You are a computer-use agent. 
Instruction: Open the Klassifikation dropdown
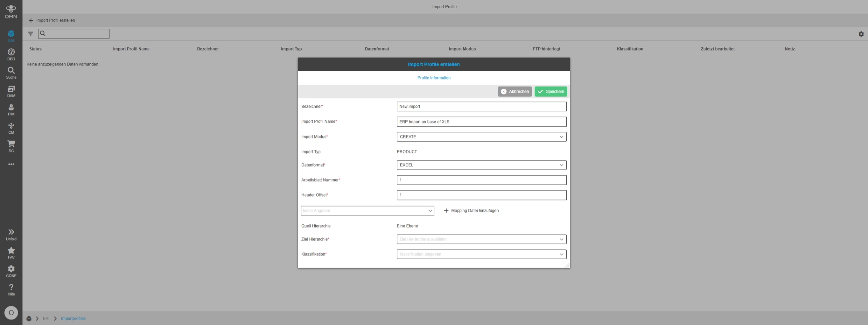pos(482,254)
